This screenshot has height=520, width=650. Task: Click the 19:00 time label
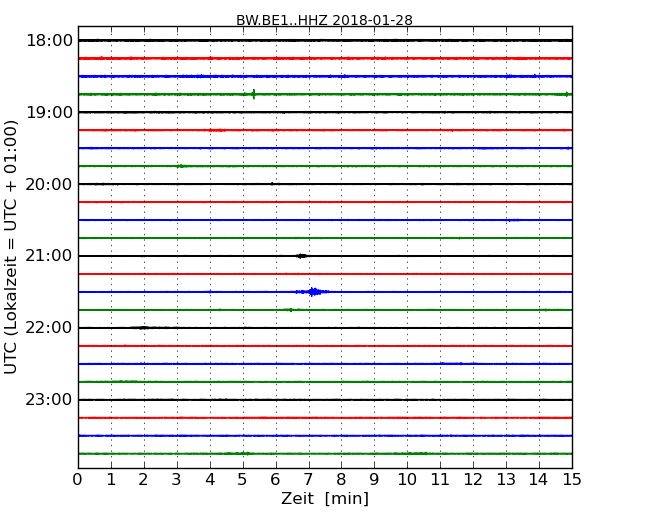pos(49,112)
